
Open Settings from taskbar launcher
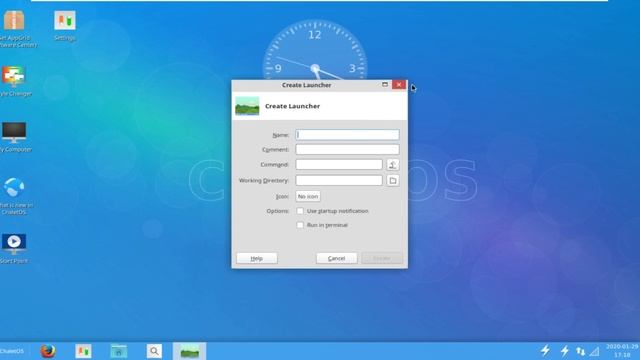pyautogui.click(x=83, y=351)
